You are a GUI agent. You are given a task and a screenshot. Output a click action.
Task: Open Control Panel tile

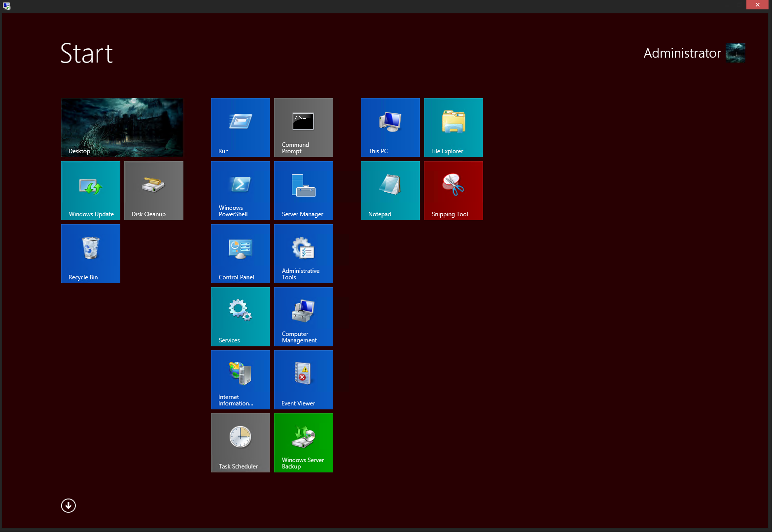click(241, 254)
